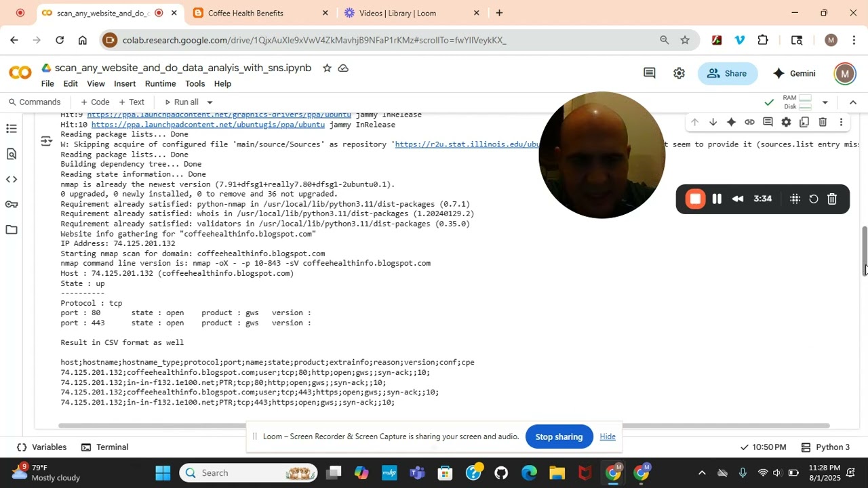Add a new Code cell
Image resolution: width=868 pixels, height=488 pixels.
tap(95, 102)
